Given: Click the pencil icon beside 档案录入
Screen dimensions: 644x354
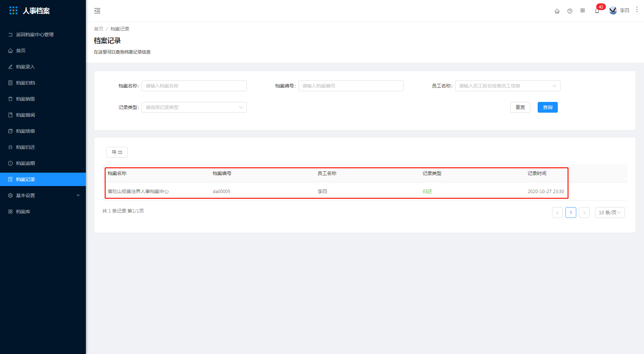Looking at the screenshot, I should 10,67.
